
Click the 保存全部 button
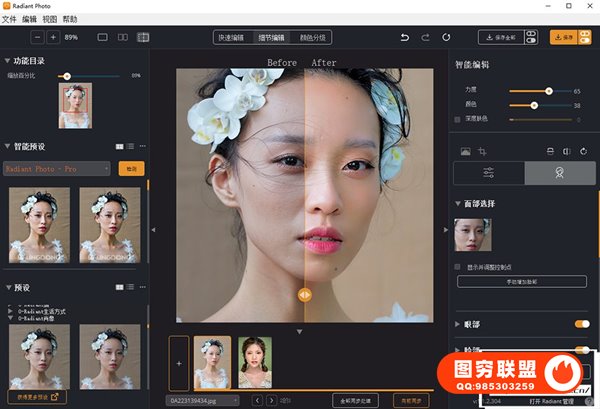pos(499,37)
